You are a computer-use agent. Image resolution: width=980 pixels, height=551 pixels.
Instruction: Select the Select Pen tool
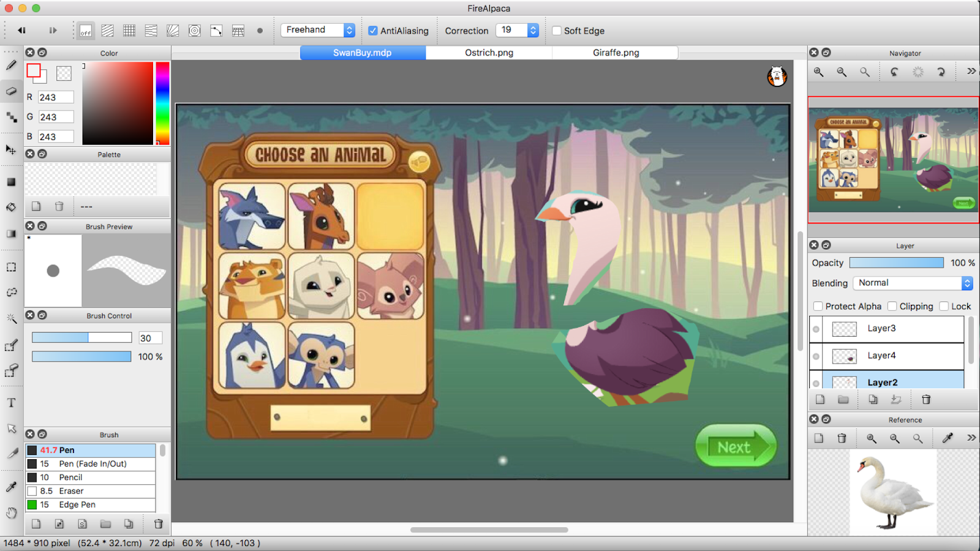pos(11,345)
